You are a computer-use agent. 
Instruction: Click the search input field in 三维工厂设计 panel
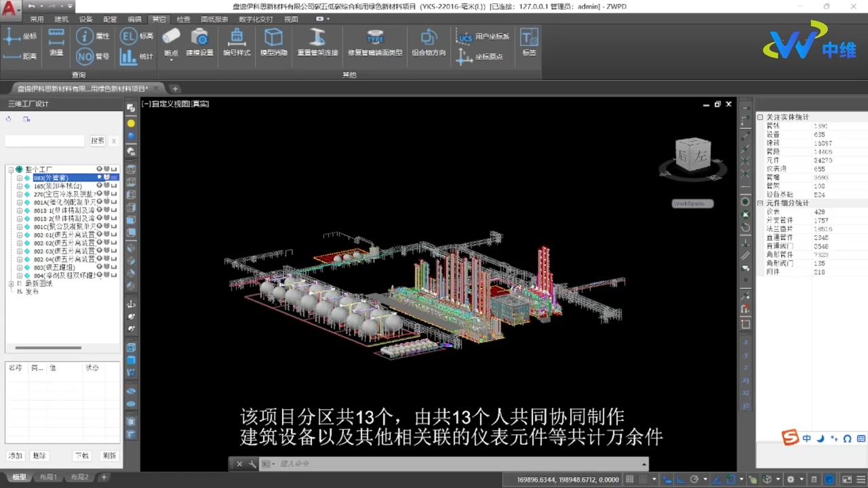click(x=45, y=141)
